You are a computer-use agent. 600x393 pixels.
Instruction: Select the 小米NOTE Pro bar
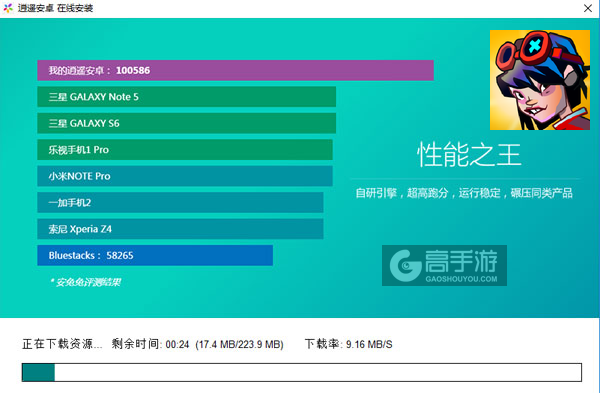[185, 176]
